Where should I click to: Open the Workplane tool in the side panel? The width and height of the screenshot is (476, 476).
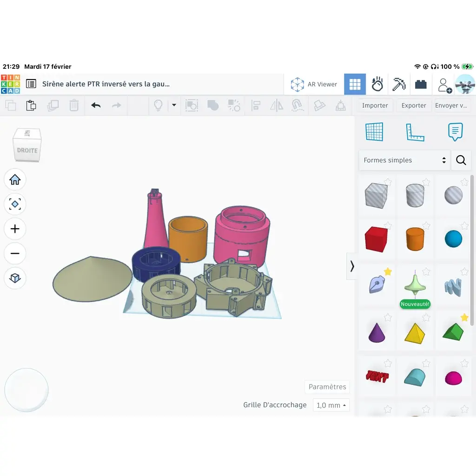[x=374, y=132]
